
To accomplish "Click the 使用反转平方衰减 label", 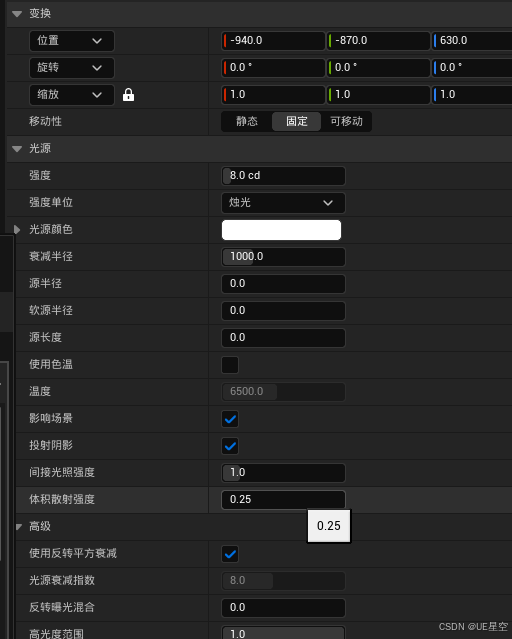I will (x=73, y=554).
